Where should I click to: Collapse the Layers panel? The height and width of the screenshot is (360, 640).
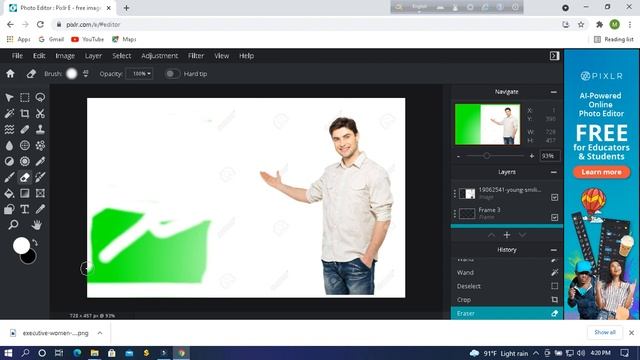click(553, 172)
